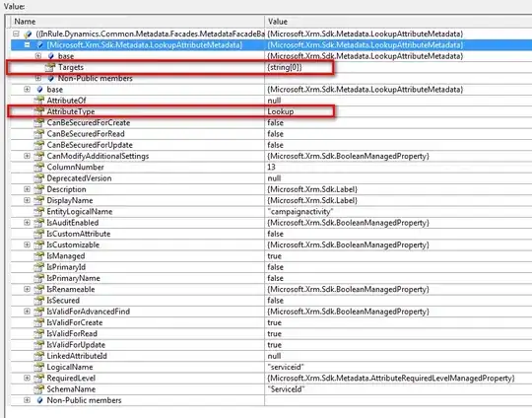Click the RequiredLevel property icon
This screenshot has width=532, height=418.
coord(39,378)
